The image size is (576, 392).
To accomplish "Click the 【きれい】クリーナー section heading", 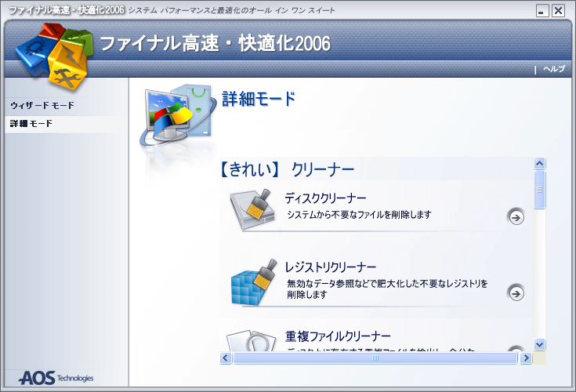I will (287, 169).
